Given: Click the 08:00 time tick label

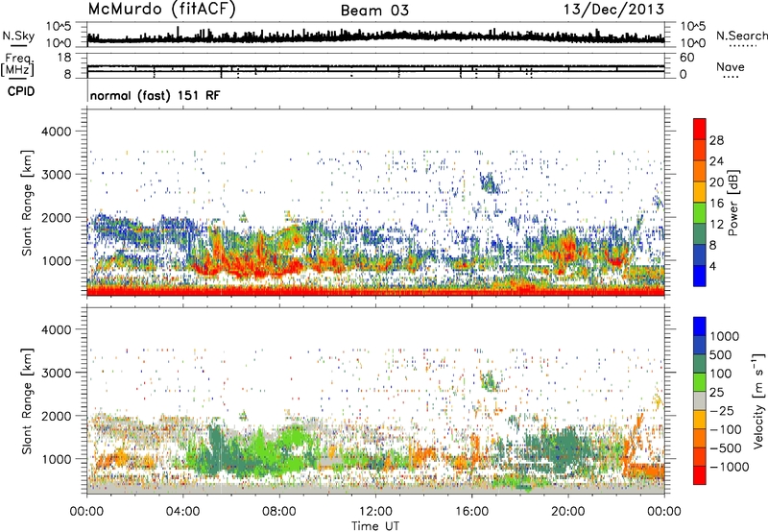Looking at the screenshot, I should (x=279, y=512).
